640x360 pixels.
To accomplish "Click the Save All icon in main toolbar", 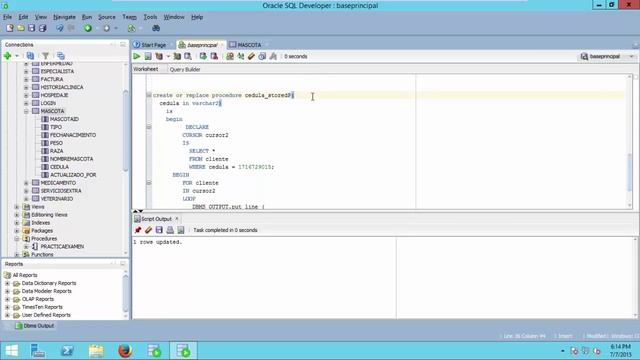I will tap(42, 28).
